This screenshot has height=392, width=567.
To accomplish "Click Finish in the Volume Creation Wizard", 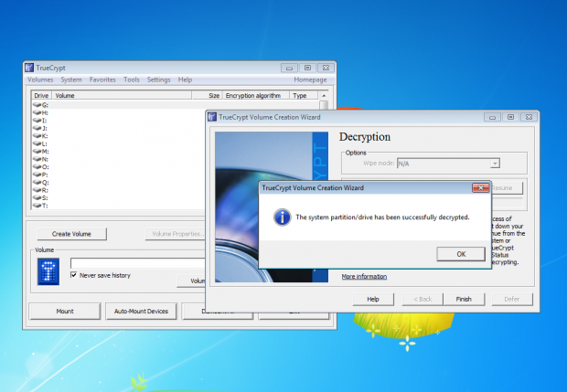I will click(464, 299).
